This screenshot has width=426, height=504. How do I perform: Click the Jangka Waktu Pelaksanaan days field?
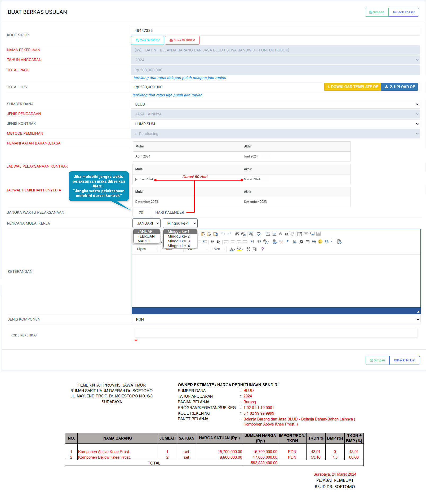click(142, 213)
